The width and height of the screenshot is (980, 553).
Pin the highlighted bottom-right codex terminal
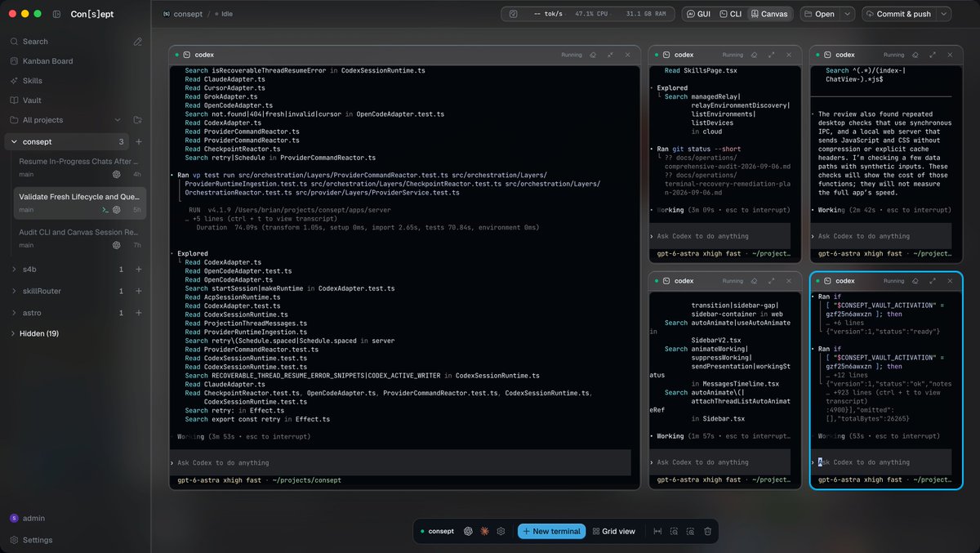pos(915,281)
